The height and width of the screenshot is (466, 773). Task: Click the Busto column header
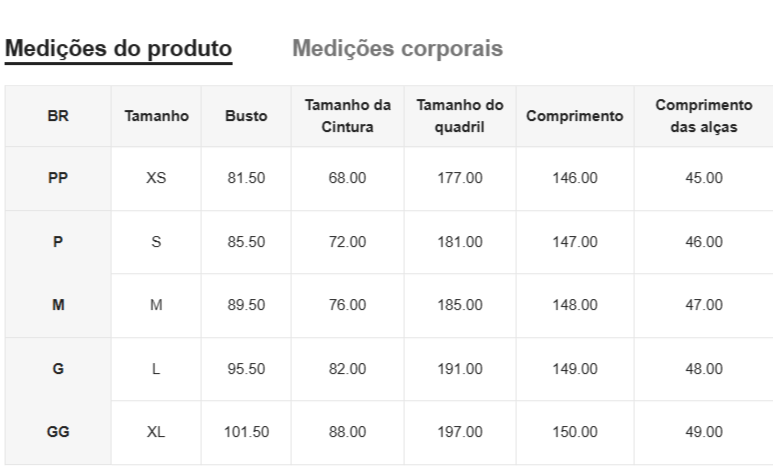pyautogui.click(x=246, y=116)
